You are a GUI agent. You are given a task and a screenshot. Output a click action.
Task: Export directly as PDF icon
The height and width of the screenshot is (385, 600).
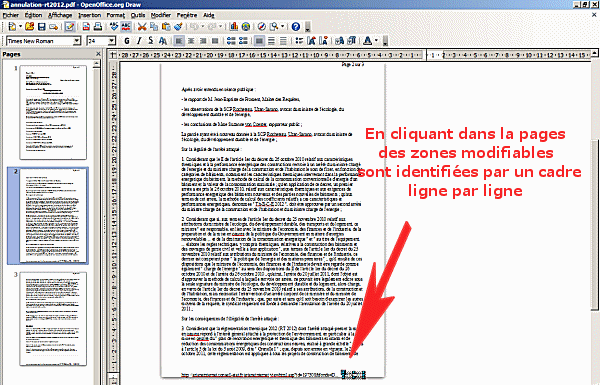click(86, 26)
